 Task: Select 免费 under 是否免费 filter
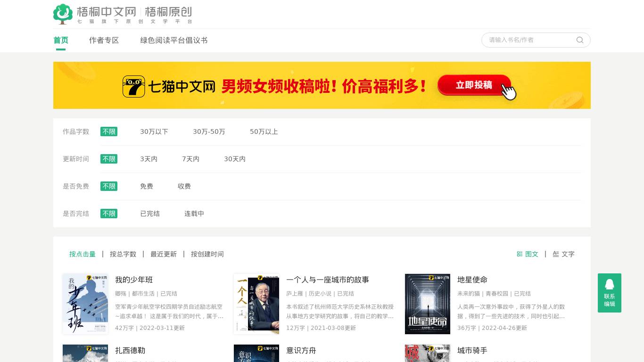[x=147, y=187]
